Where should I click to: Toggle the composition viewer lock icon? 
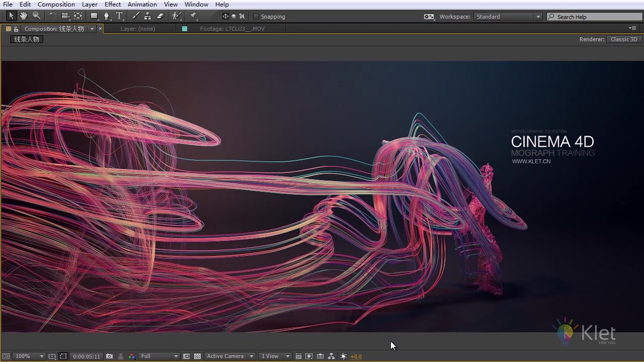tap(16, 29)
